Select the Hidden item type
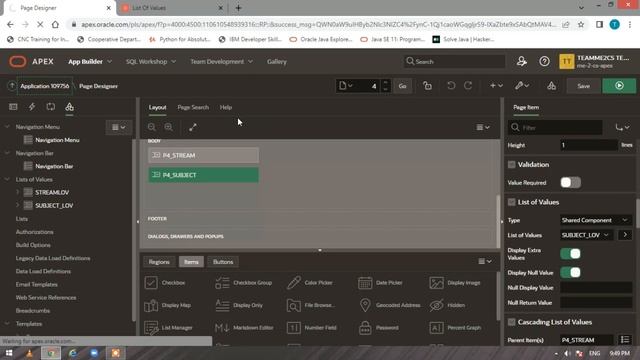Screen dimensions: 640x360 (447, 305)
